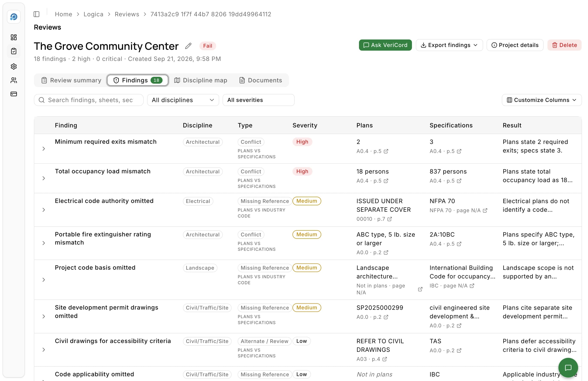The height and width of the screenshot is (381, 588).
Task: Open the Documents tab
Action: tap(261, 80)
